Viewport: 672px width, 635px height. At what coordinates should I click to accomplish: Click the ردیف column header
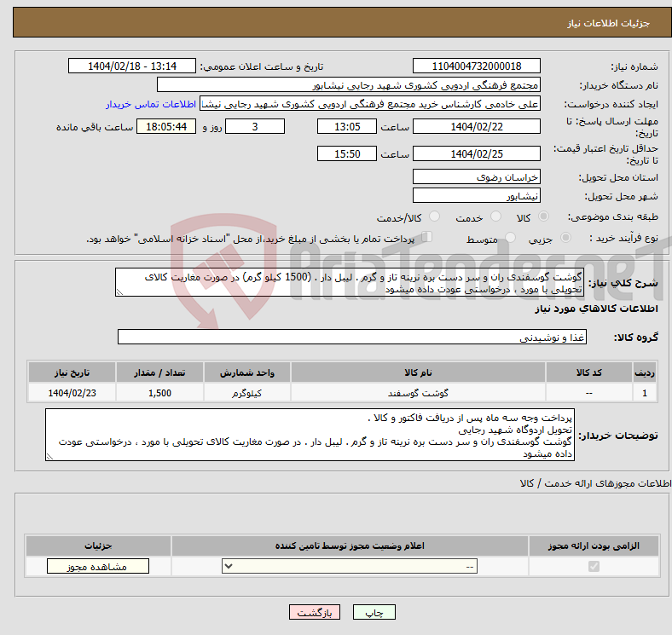pyautogui.click(x=645, y=372)
